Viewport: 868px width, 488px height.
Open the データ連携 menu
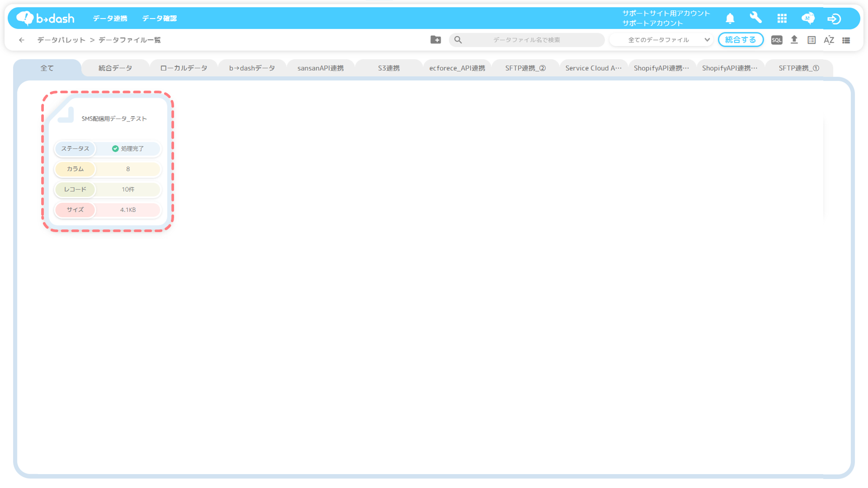click(x=110, y=18)
